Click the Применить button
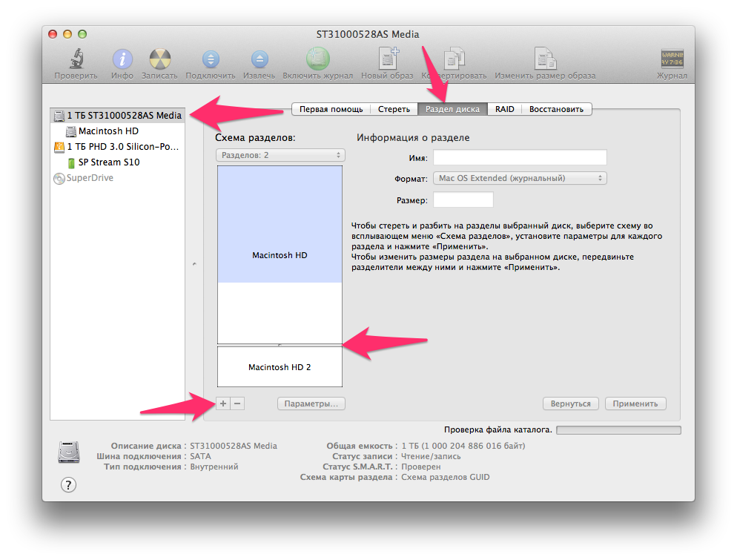 [635, 403]
